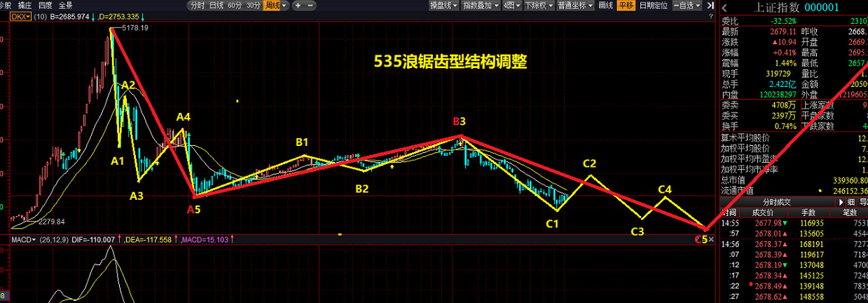Image resolution: width=868 pixels, height=303 pixels.
Task: Toggle the 平移 pan mode
Action: pos(626,6)
